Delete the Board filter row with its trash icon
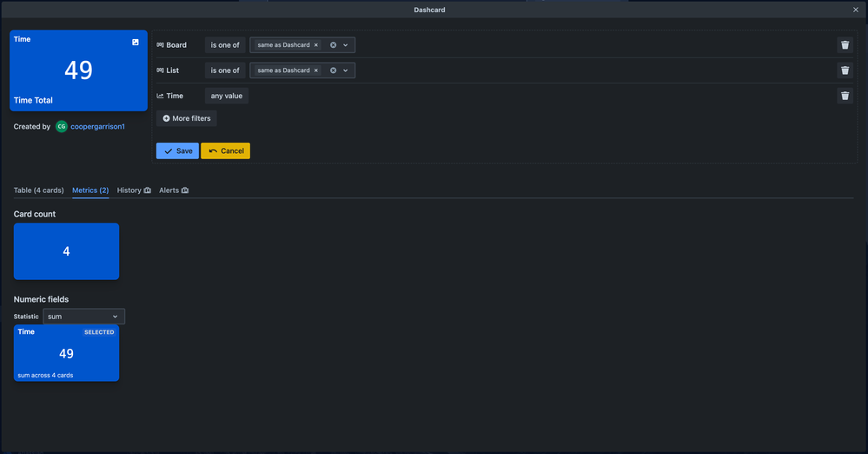This screenshot has height=454, width=868. [845, 45]
